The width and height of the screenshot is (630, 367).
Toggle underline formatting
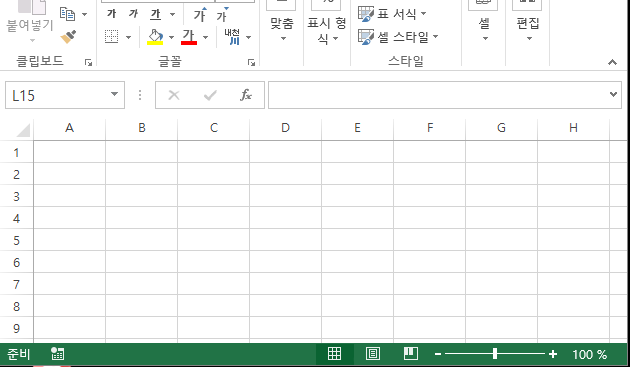[x=155, y=14]
